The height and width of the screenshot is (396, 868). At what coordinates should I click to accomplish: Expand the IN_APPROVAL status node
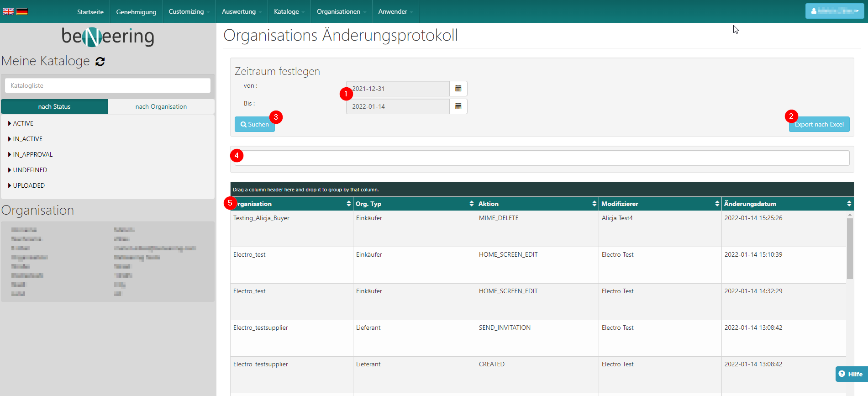[10, 154]
